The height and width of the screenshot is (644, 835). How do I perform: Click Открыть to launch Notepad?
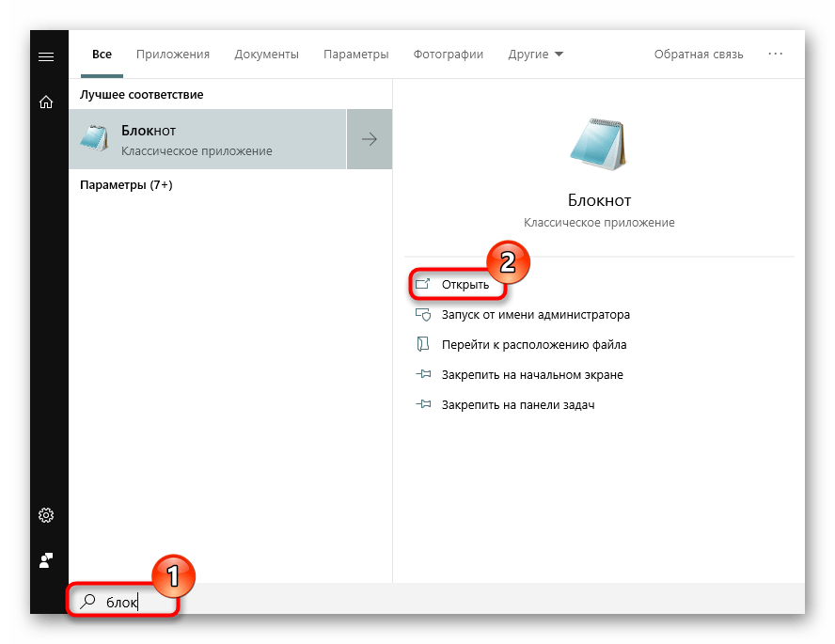point(465,285)
